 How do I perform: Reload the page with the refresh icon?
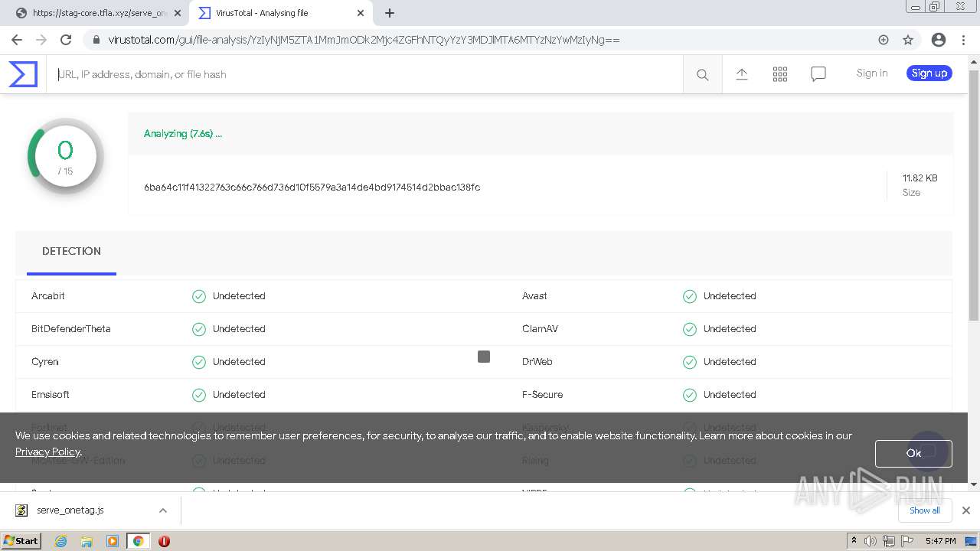pos(66,40)
